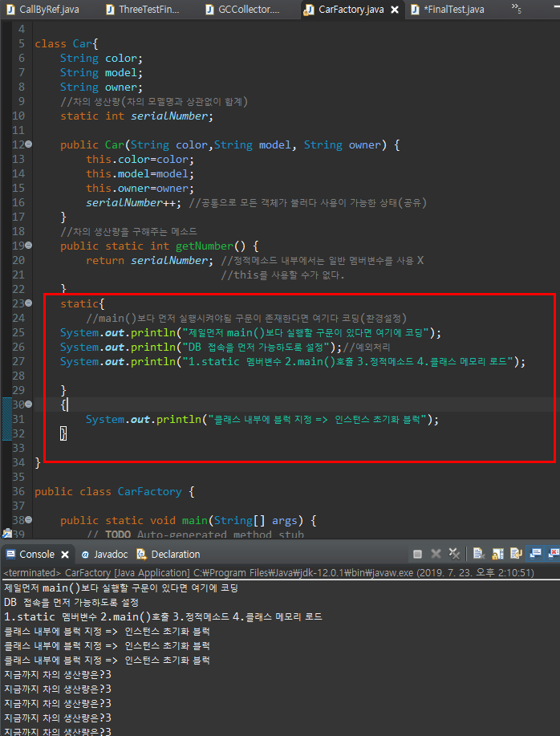Collapse the static block at line 23
560x736 pixels.
[x=29, y=303]
